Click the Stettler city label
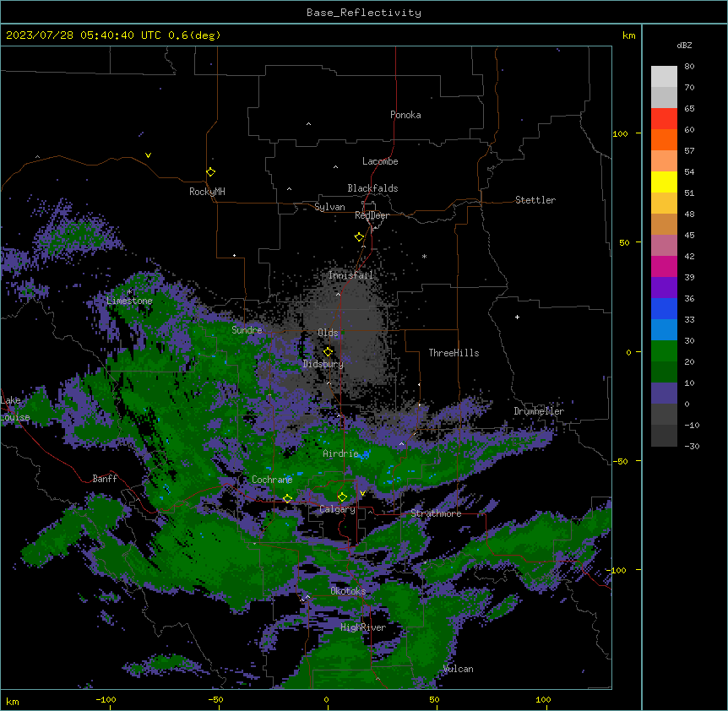 tap(535, 200)
